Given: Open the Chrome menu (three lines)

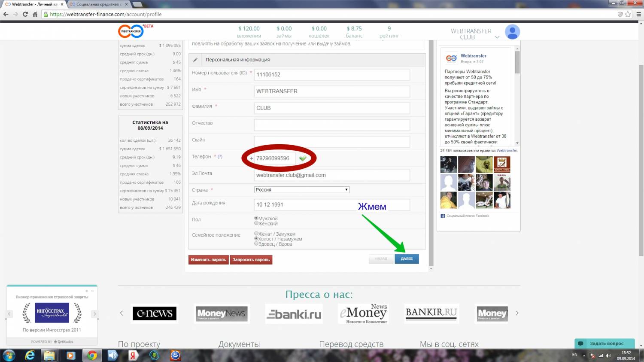Looking at the screenshot, I should click(x=639, y=14).
